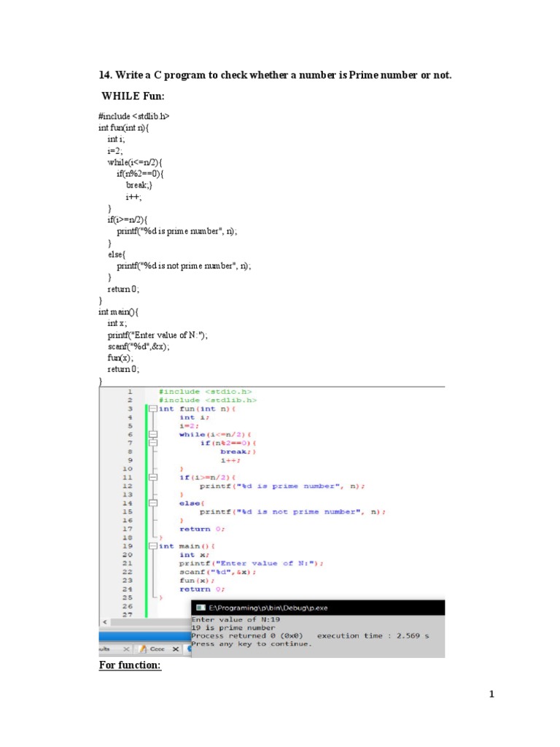Collapse the main function fold at line 19
The width and height of the screenshot is (560, 747).
click(x=153, y=546)
